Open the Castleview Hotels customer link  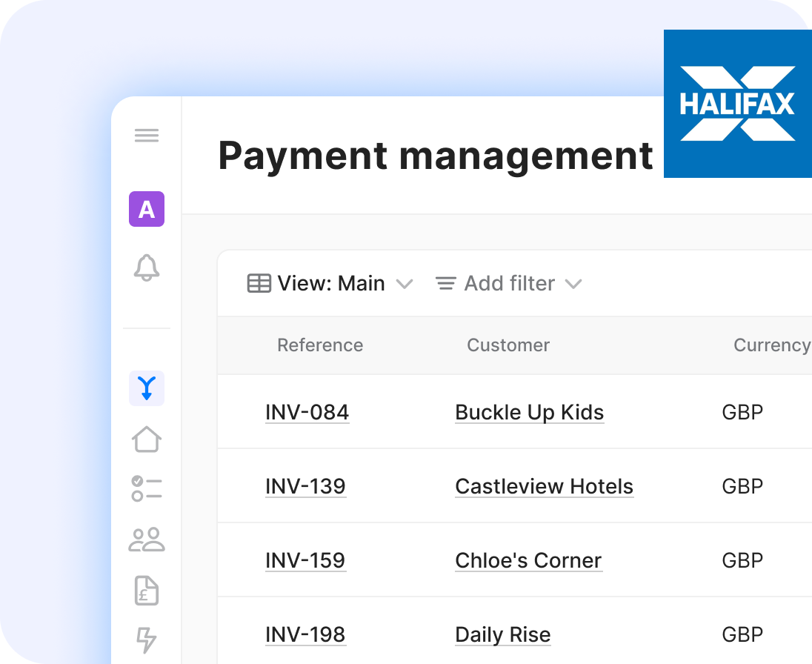click(x=544, y=486)
